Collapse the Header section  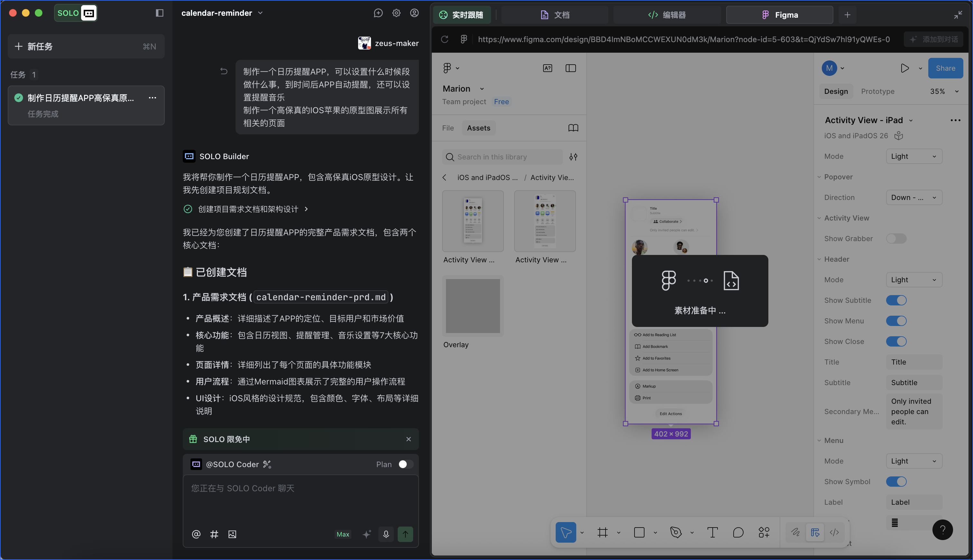tap(820, 259)
